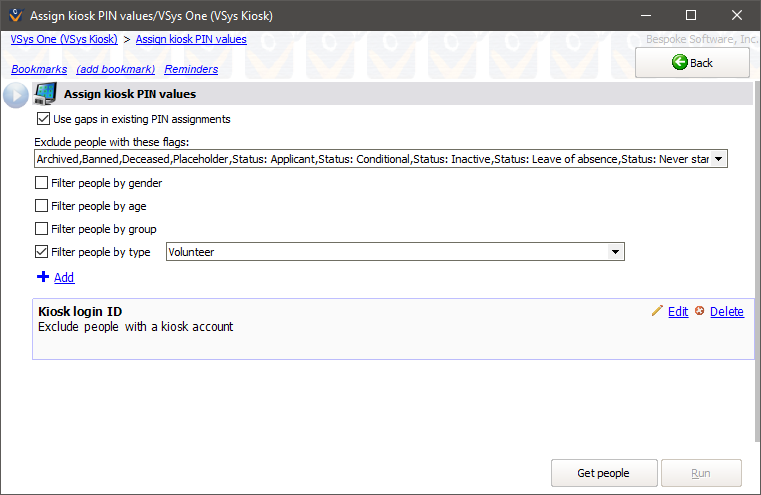Expand the excluded flags dropdown
761x495 pixels.
718,159
